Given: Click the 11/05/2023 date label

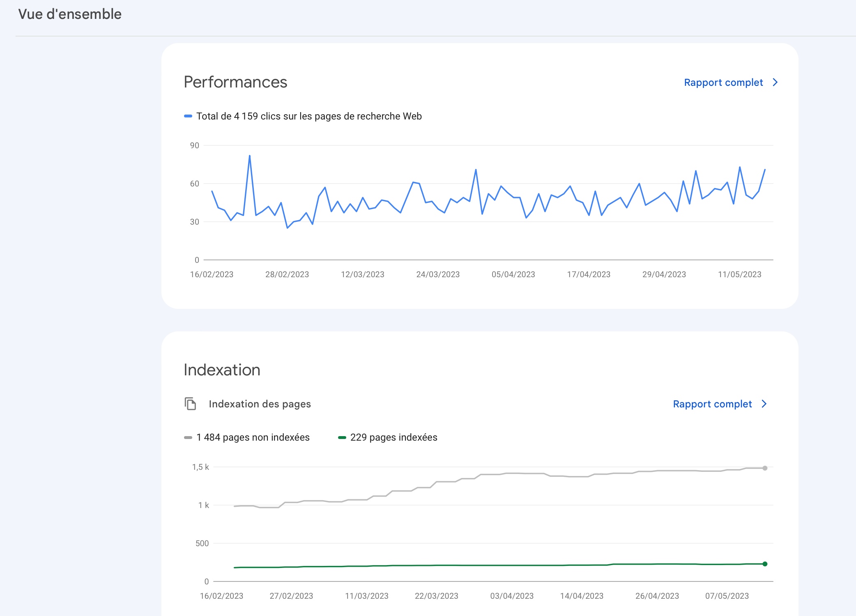Looking at the screenshot, I should [740, 274].
